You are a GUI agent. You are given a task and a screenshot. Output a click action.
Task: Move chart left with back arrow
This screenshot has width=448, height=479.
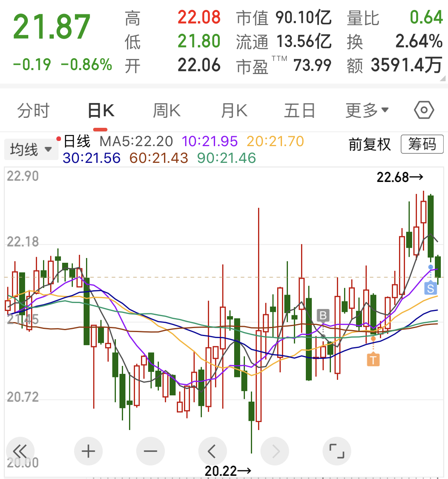tap(212, 451)
